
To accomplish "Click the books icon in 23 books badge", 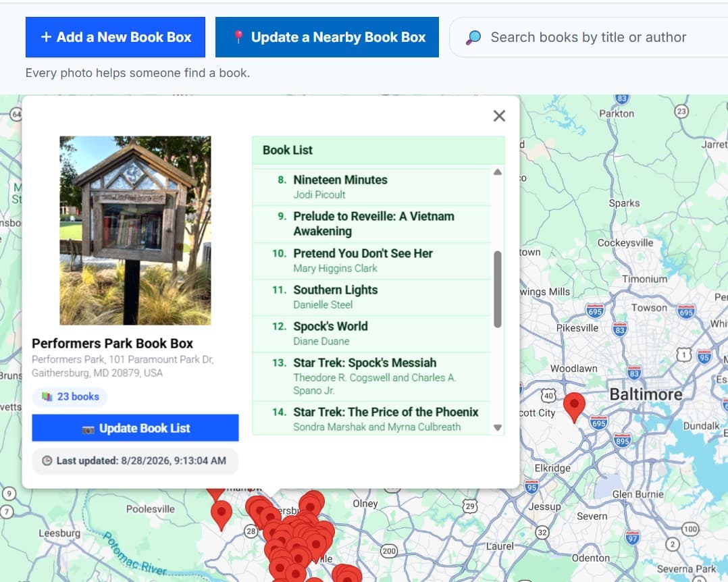I will point(47,397).
